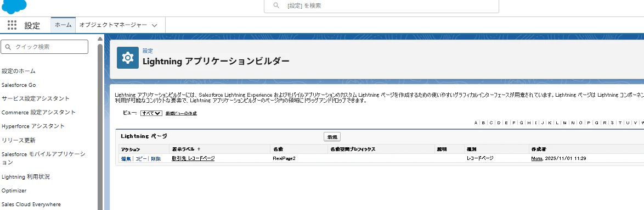
Task: Expand the オブジェクトマネージャー tab chevron
Action: pyautogui.click(x=155, y=25)
